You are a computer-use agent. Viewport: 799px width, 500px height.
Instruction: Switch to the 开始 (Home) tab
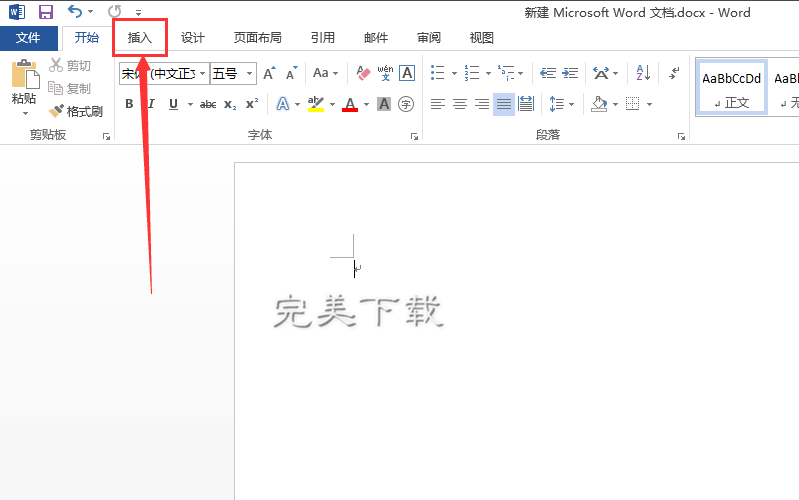tap(87, 38)
